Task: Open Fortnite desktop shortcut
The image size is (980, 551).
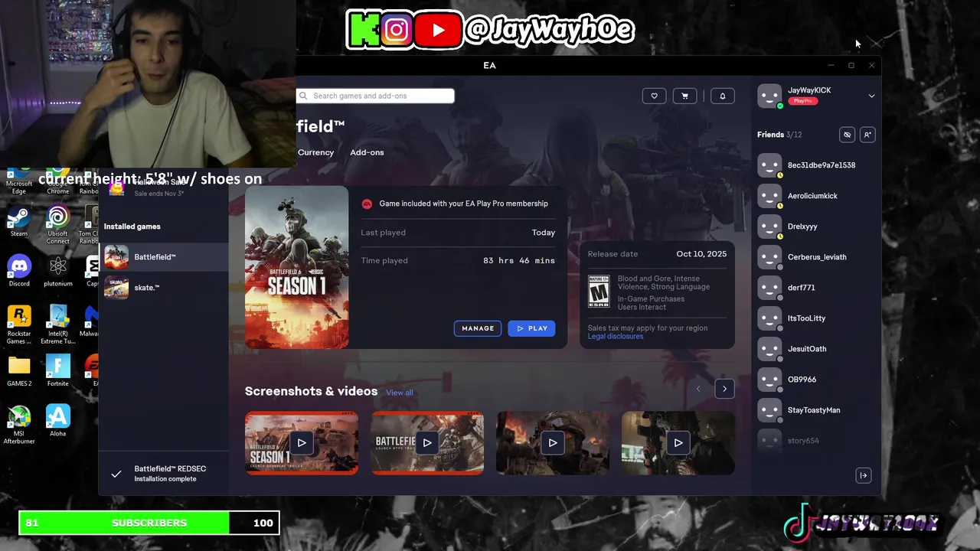Action: [57, 371]
